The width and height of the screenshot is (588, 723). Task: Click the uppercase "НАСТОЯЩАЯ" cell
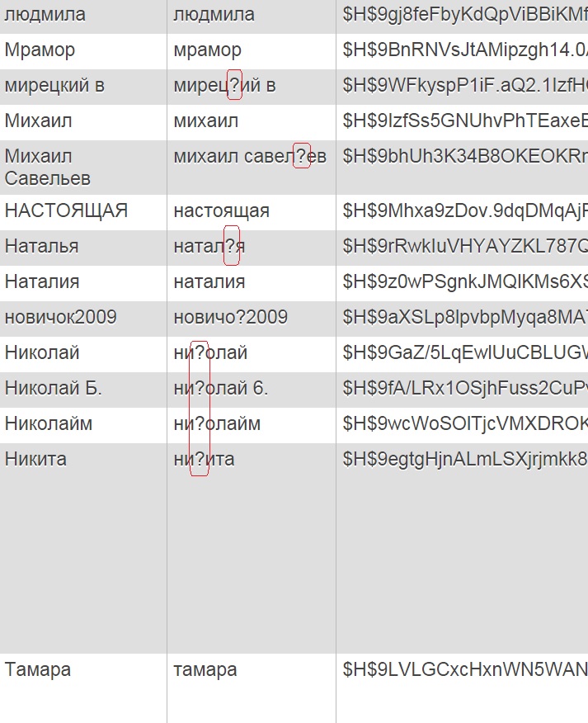click(x=66, y=210)
